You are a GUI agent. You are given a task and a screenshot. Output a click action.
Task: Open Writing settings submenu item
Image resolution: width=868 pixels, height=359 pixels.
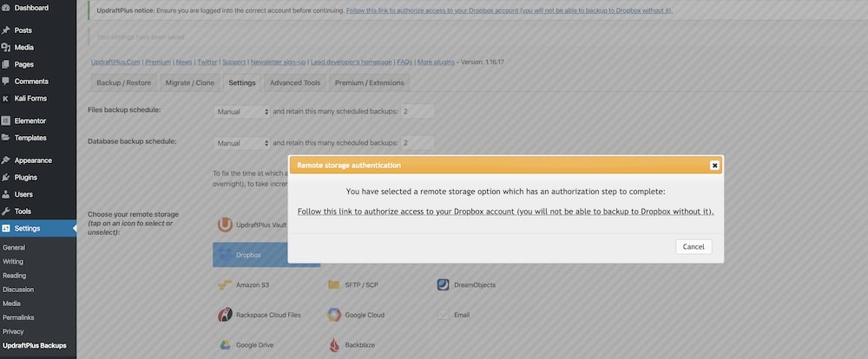click(13, 262)
